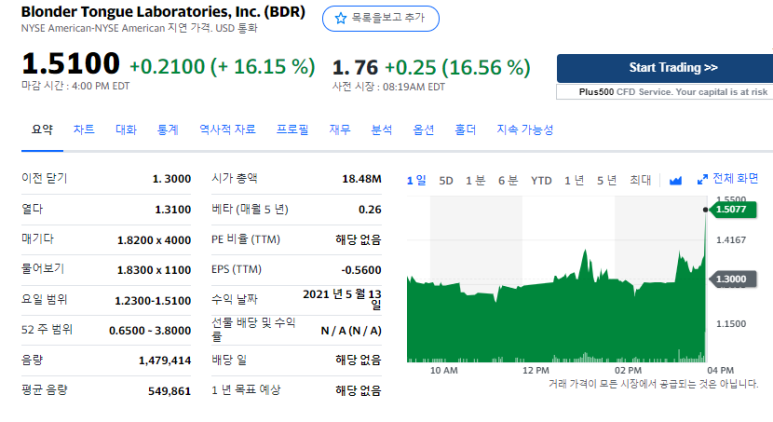Click the 12 PM time axis label
773x422 pixels.
[x=536, y=370]
